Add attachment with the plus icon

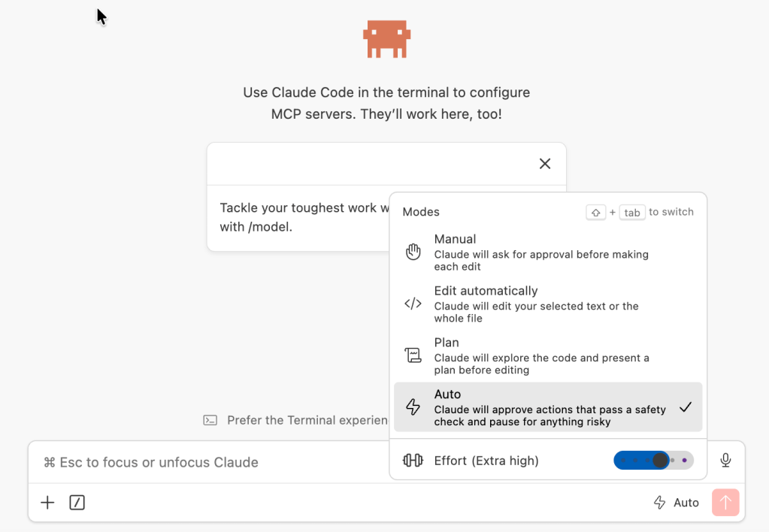pos(47,503)
